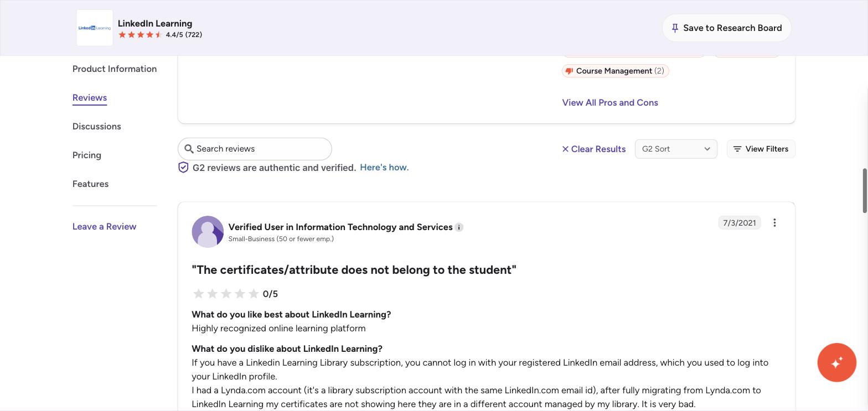Viewport: 868px width, 411px height.
Task: Go to the Reviews section
Action: tap(90, 97)
